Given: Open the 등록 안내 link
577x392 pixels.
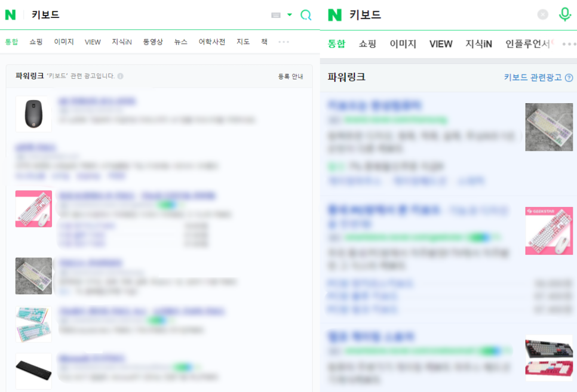Looking at the screenshot, I should [x=290, y=76].
